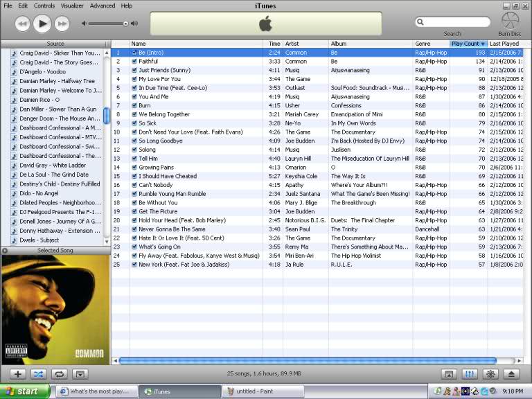
Task: Eject the disc
Action: click(x=511, y=374)
